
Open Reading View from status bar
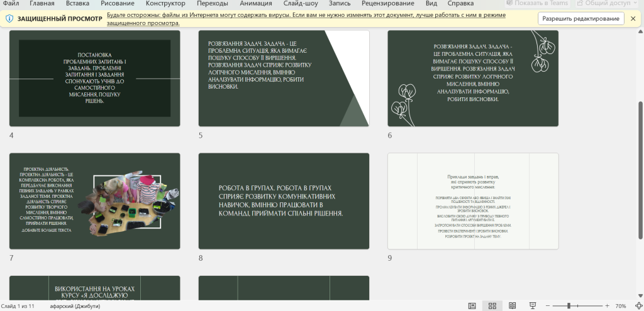[x=512, y=306]
